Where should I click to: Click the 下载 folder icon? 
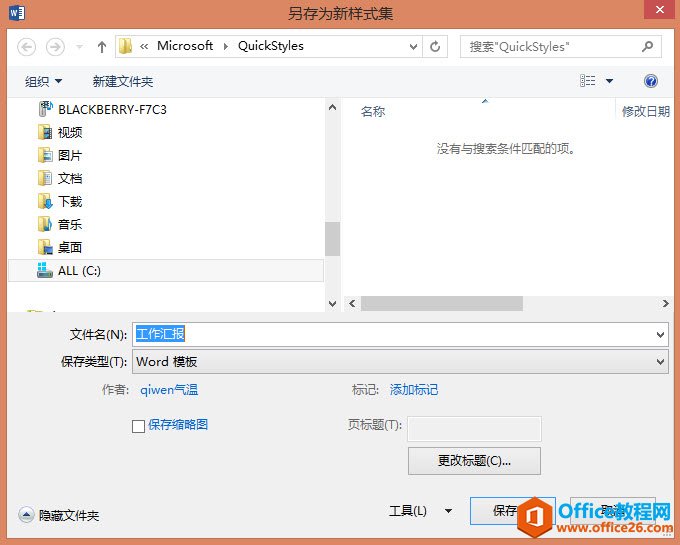pyautogui.click(x=45, y=201)
